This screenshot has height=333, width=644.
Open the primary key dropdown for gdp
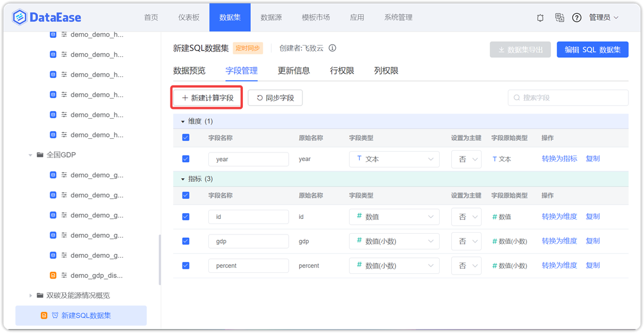tap(466, 241)
